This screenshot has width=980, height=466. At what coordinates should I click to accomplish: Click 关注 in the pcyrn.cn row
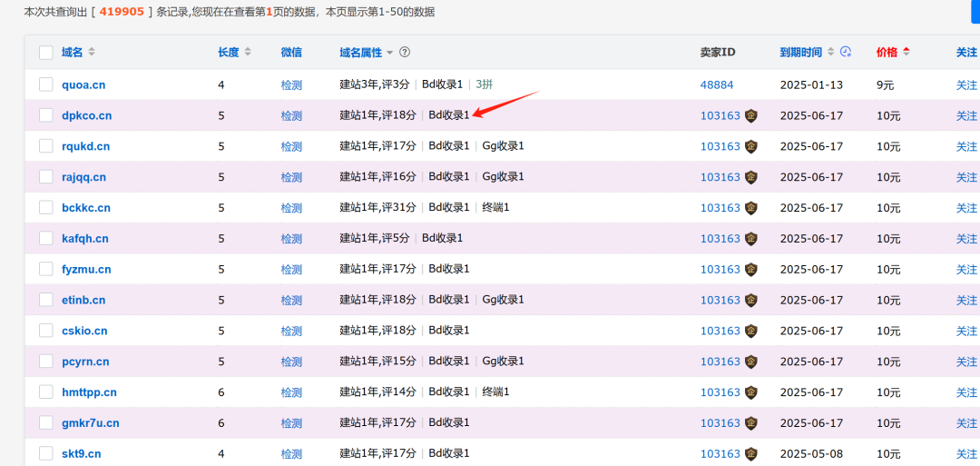(966, 362)
